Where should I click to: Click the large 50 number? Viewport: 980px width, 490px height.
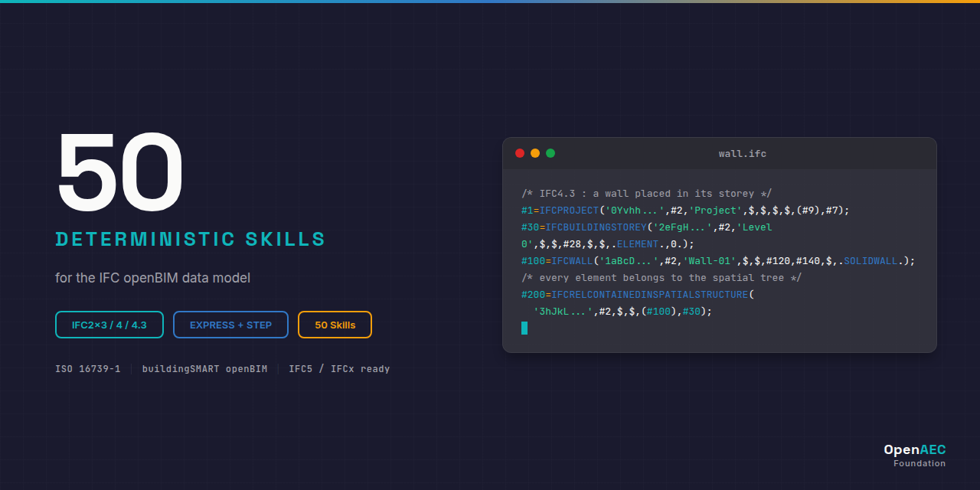[x=120, y=173]
